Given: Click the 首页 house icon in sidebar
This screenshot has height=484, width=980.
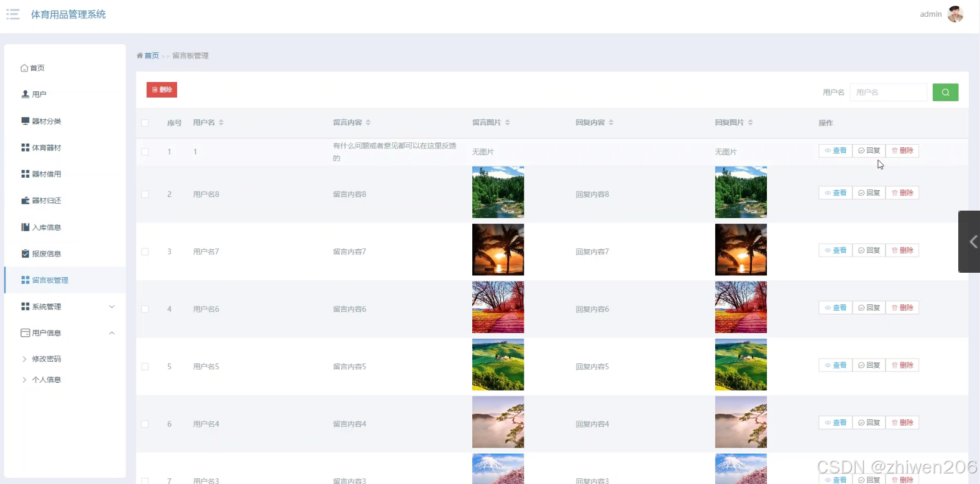Looking at the screenshot, I should click(x=24, y=68).
